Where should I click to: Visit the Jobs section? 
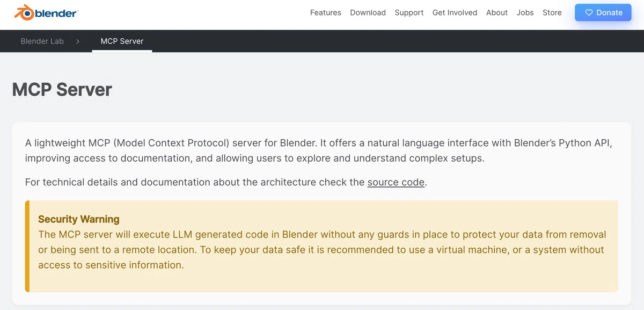point(525,12)
